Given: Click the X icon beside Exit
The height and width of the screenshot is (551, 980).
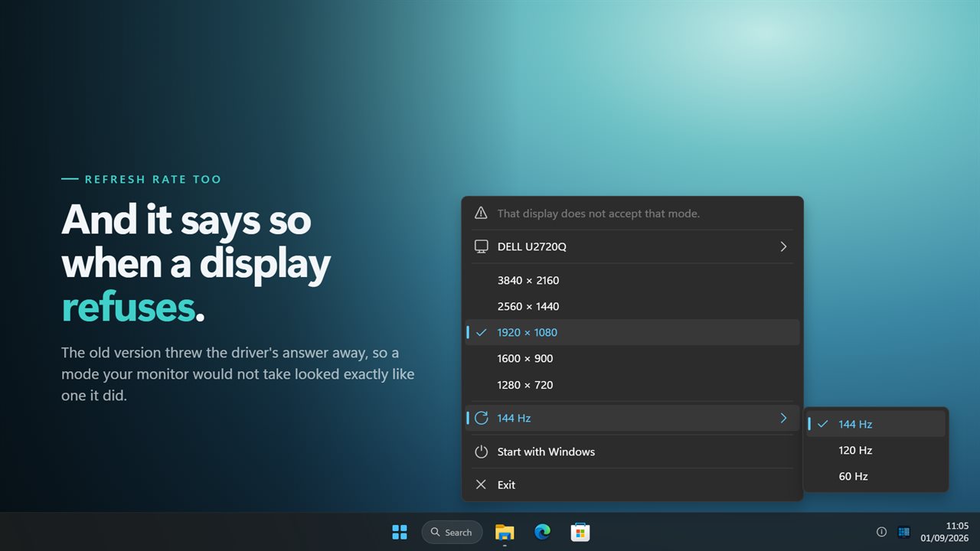Looking at the screenshot, I should pos(481,484).
